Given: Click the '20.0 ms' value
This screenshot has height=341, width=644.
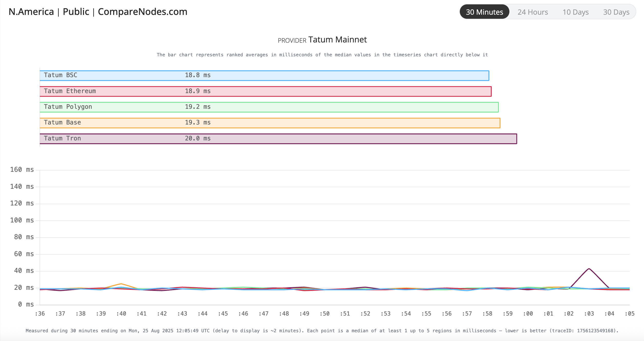Looking at the screenshot, I should [198, 138].
